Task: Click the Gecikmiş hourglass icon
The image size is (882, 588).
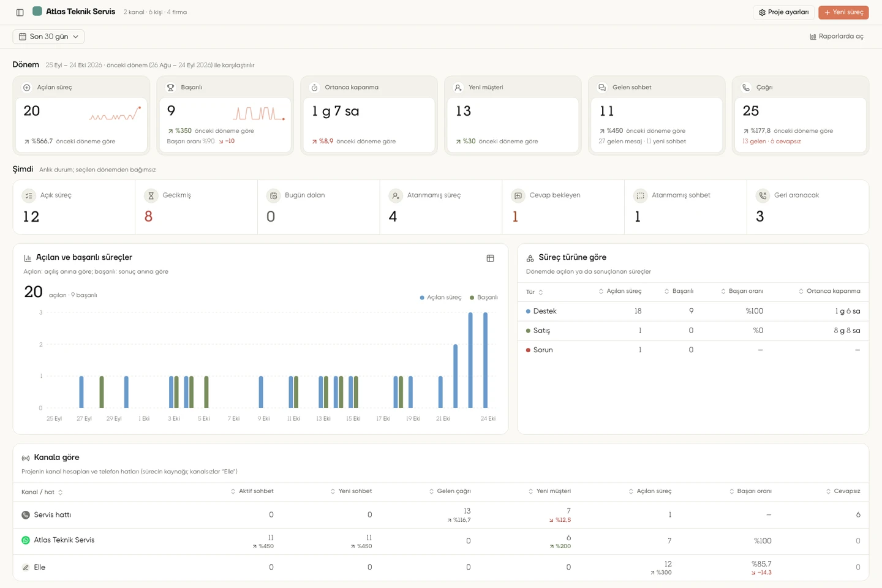Action: (x=151, y=195)
